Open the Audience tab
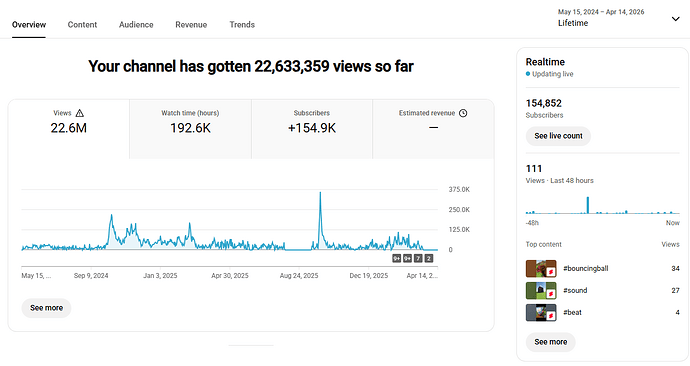 coord(136,25)
